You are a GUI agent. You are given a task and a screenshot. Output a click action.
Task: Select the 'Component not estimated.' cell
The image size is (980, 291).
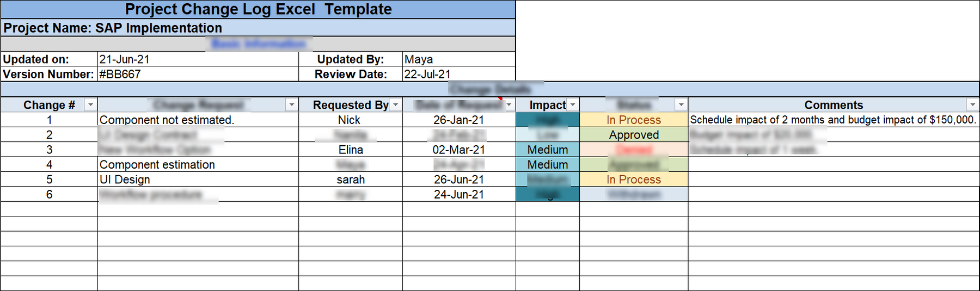pyautogui.click(x=167, y=120)
